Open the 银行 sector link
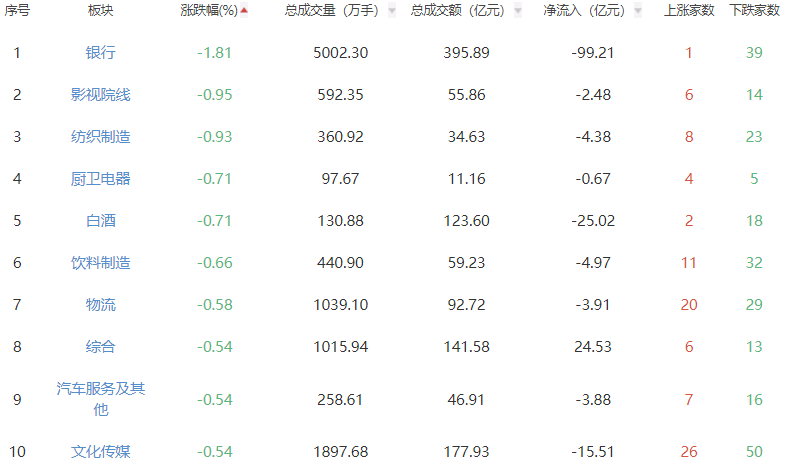The width and height of the screenshot is (785, 468). [100, 52]
